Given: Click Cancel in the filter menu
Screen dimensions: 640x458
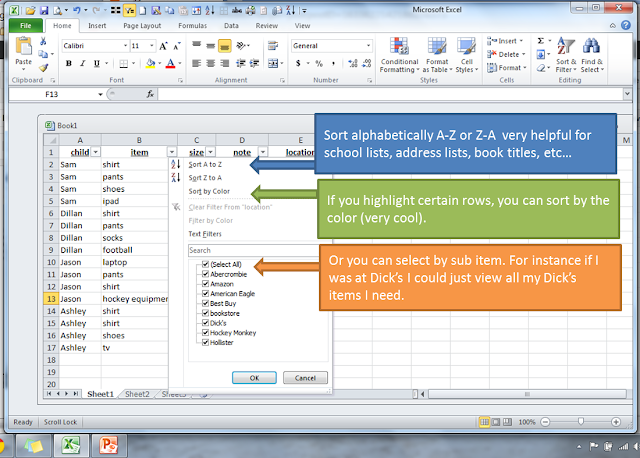Looking at the screenshot, I should coord(305,378).
